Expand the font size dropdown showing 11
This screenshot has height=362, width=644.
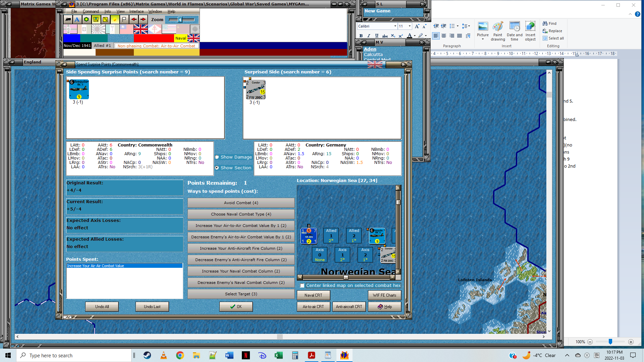coord(410,26)
